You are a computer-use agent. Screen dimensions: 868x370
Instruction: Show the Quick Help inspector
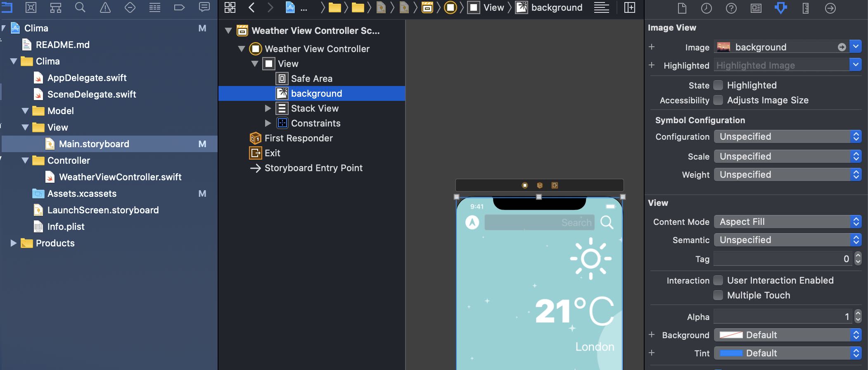pyautogui.click(x=731, y=8)
